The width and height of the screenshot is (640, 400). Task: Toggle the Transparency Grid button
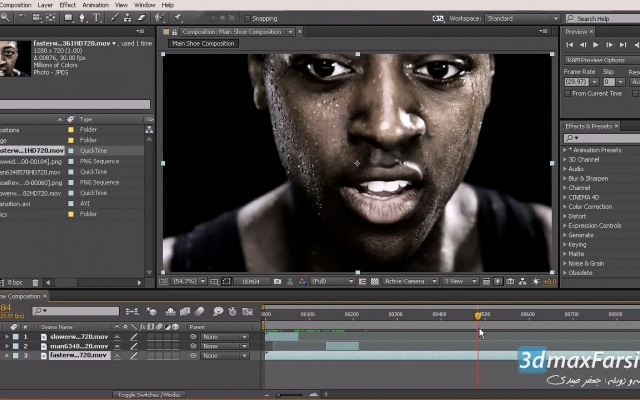pyautogui.click(x=374, y=282)
